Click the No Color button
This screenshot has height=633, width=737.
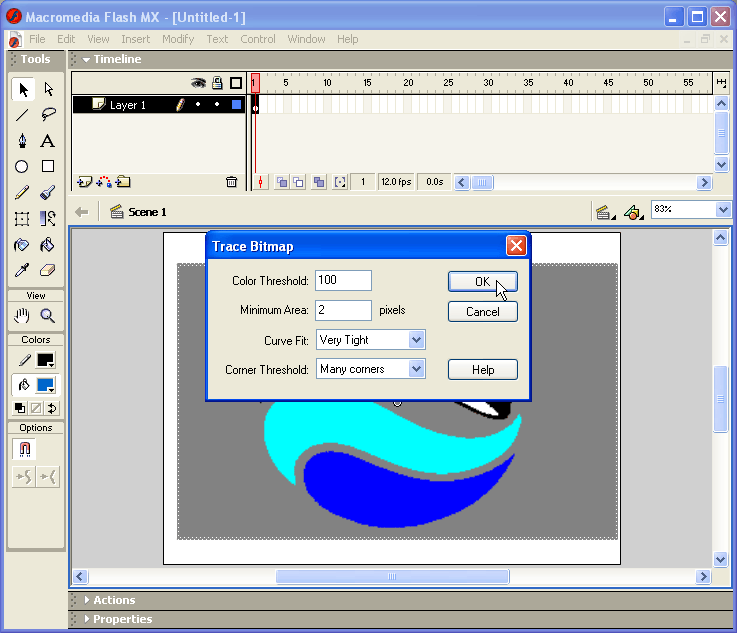pos(36,408)
